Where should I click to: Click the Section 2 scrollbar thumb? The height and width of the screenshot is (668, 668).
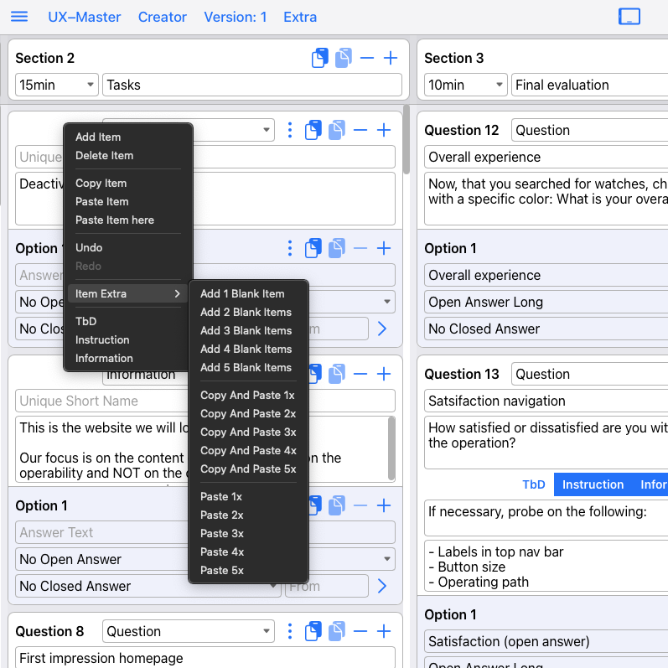(406, 140)
